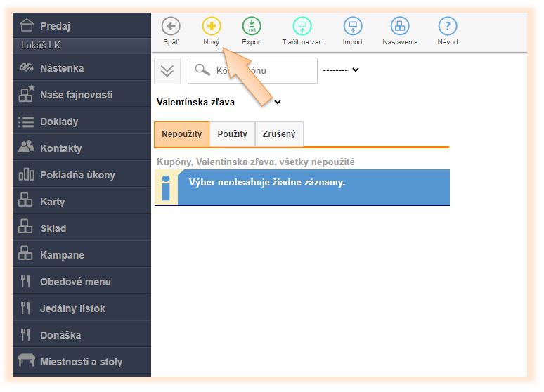Screen dimensions: 544x392
Task: Expand filters with double chevron button
Action: 167,70
